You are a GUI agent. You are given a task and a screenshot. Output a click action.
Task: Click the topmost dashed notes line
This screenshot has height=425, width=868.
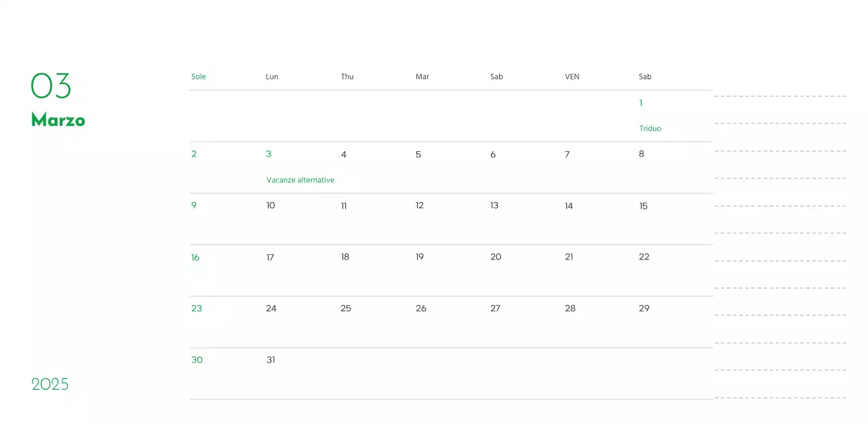[x=780, y=96]
